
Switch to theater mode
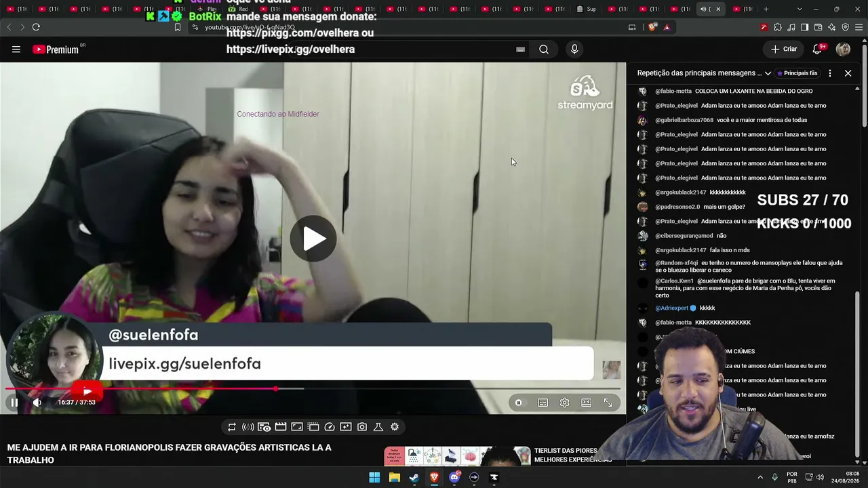coord(587,403)
